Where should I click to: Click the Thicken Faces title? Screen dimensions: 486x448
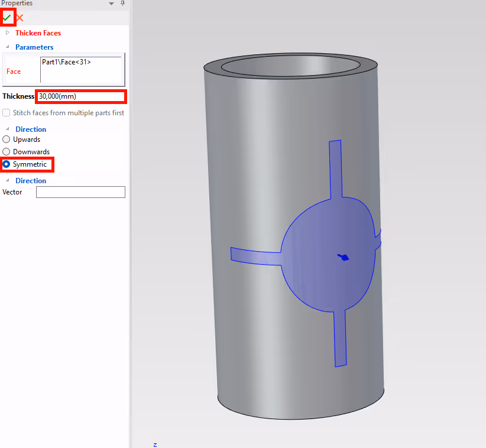click(x=38, y=33)
